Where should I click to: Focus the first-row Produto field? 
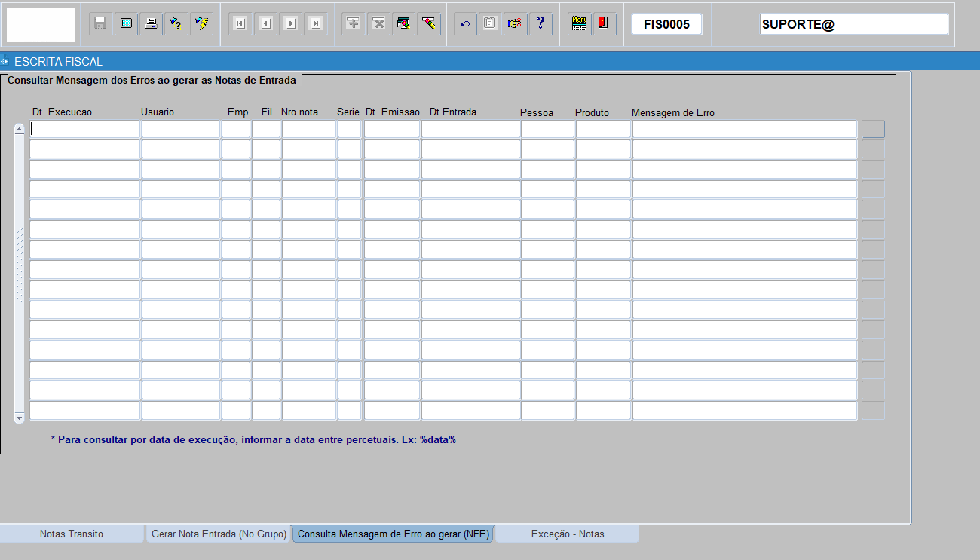(603, 129)
